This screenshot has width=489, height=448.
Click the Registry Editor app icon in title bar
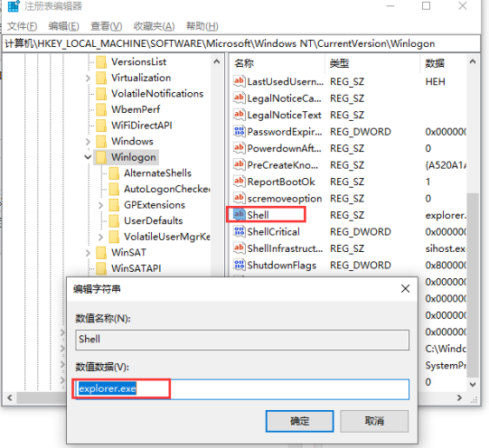click(14, 6)
